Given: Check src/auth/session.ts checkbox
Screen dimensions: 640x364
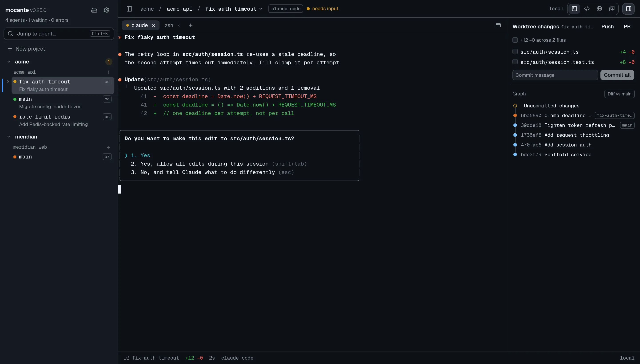Looking at the screenshot, I should click(515, 52).
